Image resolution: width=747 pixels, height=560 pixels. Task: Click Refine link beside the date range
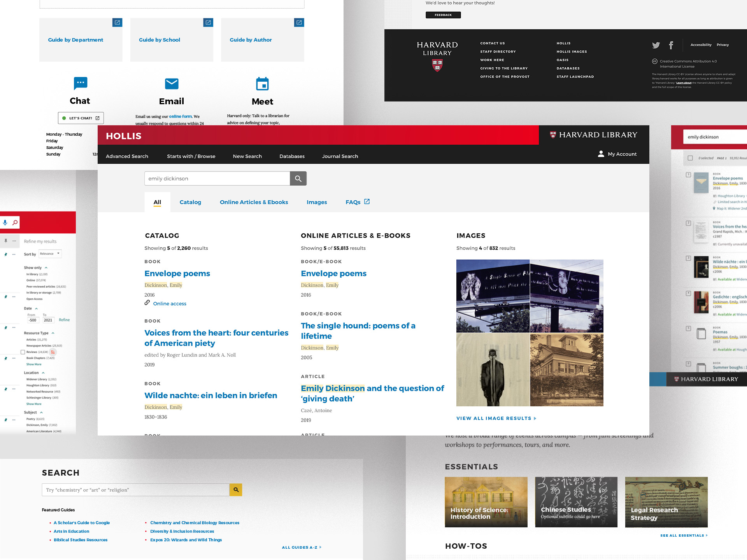point(64,320)
